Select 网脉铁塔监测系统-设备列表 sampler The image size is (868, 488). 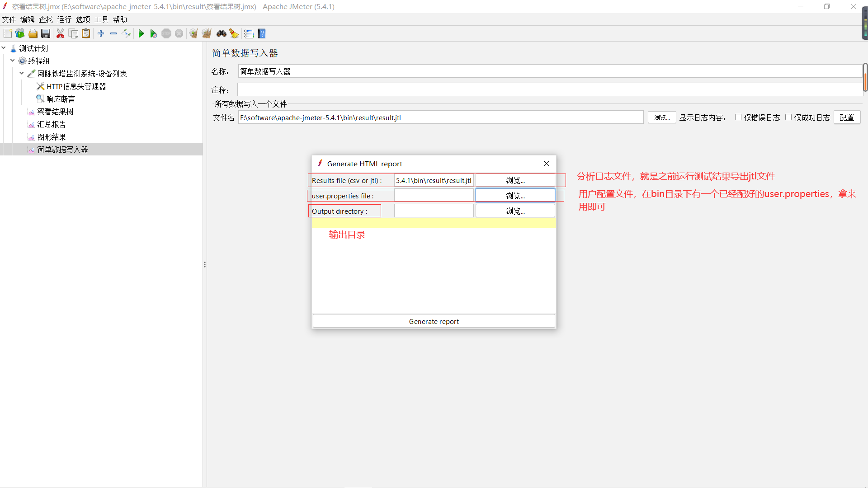[82, 74]
